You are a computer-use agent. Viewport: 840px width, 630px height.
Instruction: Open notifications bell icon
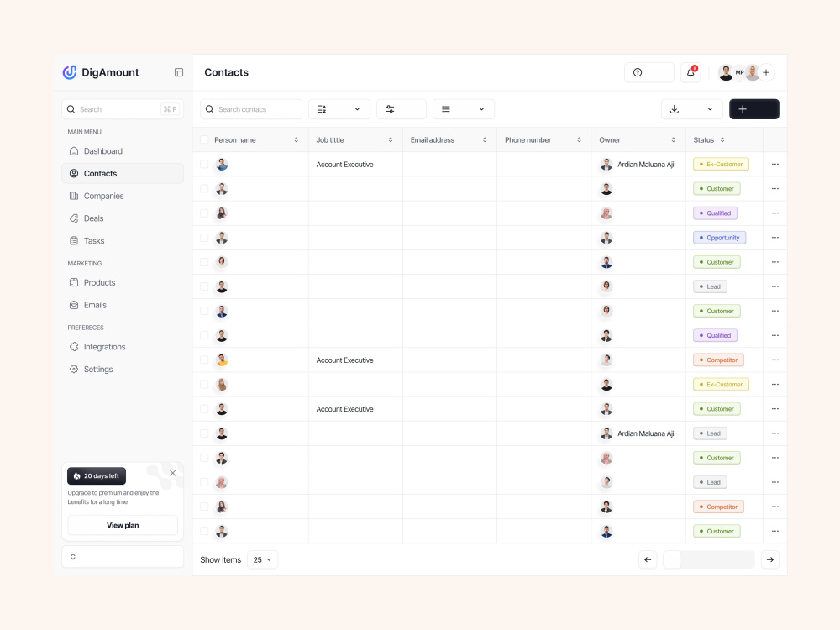pos(691,72)
